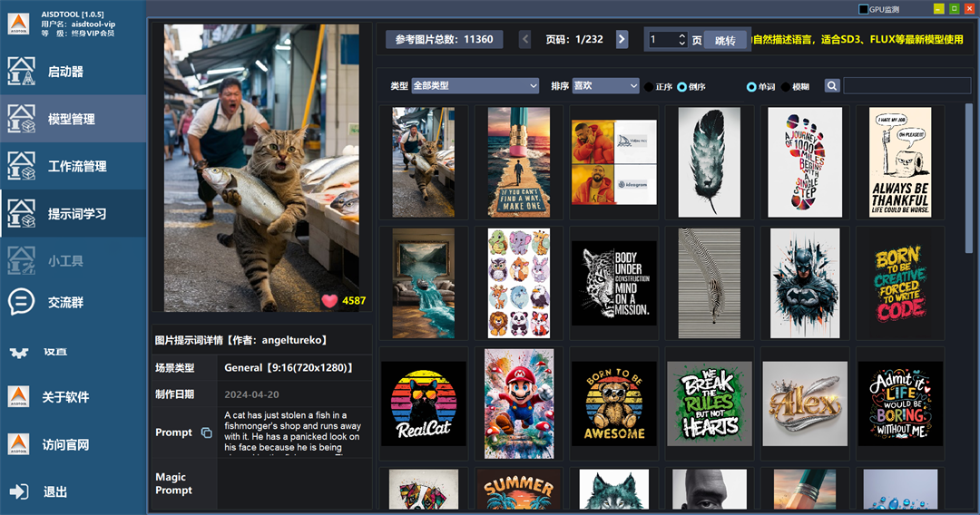Image resolution: width=980 pixels, height=515 pixels.
Task: Open the 类型 dropdown showing 全部类型
Action: click(x=475, y=86)
